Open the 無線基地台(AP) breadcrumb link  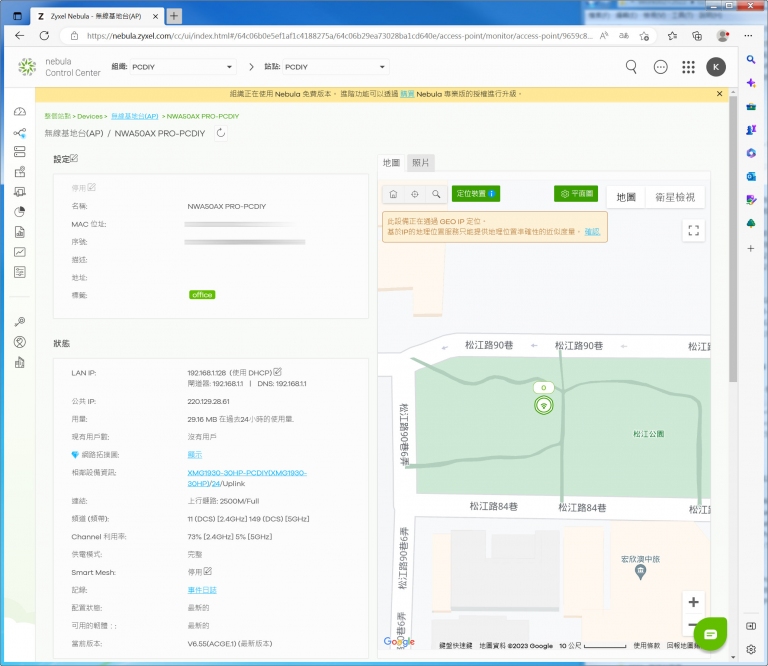click(135, 117)
